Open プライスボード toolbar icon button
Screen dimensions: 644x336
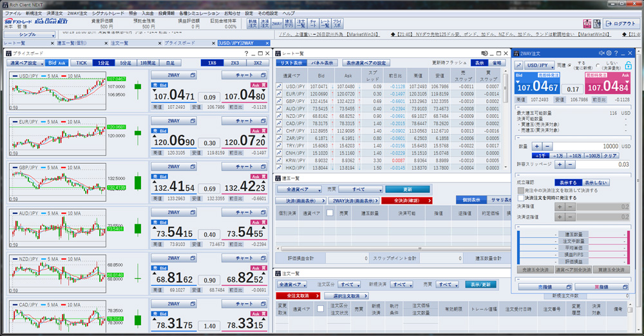pyautogui.click(x=337, y=23)
